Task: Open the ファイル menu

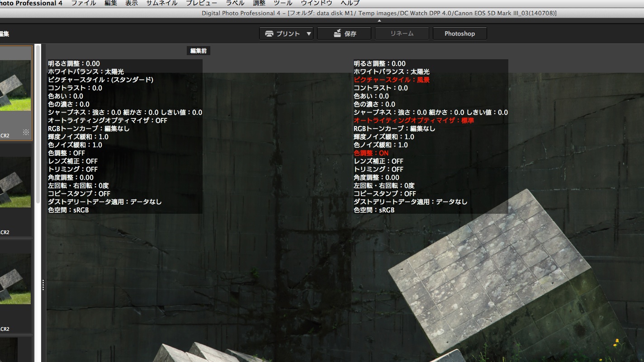Action: [x=84, y=3]
